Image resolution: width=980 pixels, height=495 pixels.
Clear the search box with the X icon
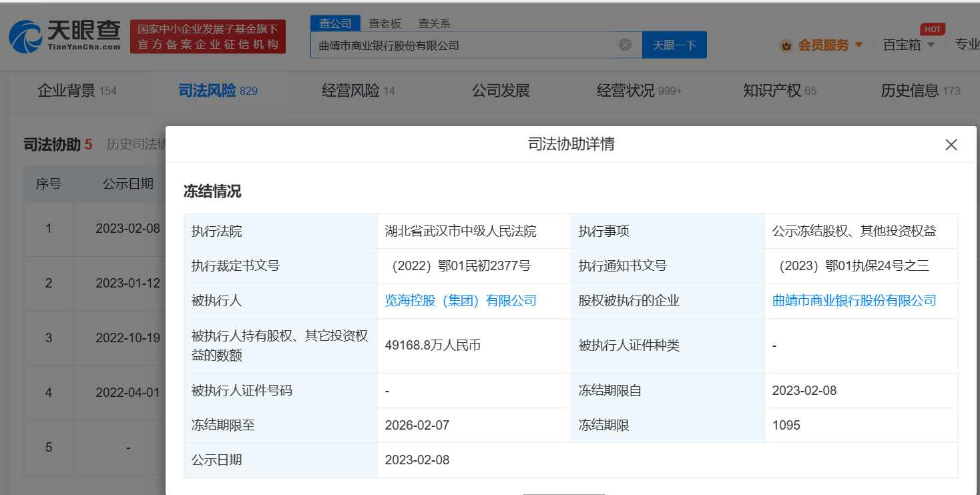pyautogui.click(x=625, y=45)
